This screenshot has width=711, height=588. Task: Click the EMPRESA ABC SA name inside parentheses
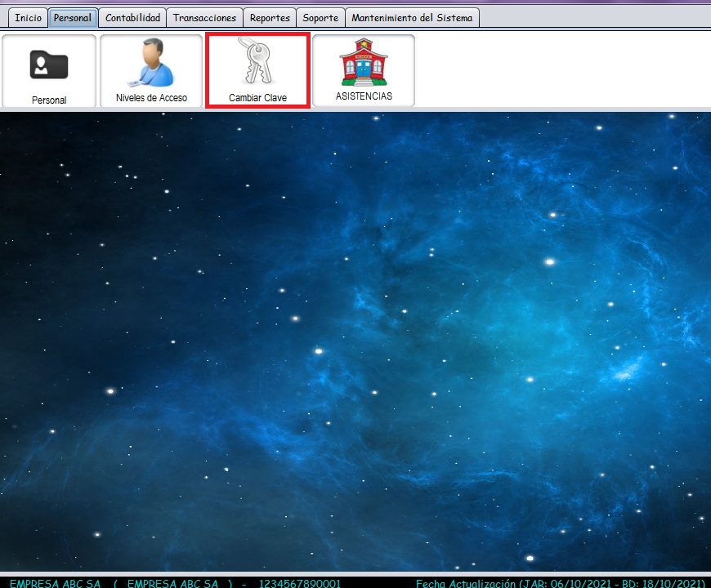[x=173, y=583]
